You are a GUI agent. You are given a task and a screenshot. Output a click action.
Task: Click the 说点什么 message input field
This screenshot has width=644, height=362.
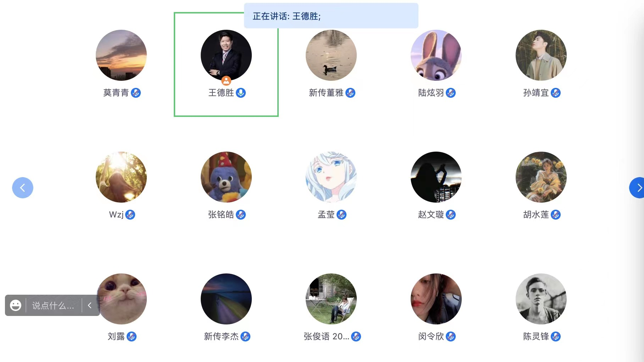tap(53, 305)
